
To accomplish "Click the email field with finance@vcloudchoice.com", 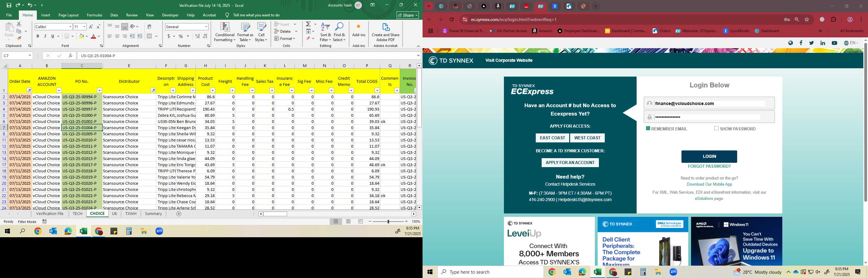I will pos(709,103).
